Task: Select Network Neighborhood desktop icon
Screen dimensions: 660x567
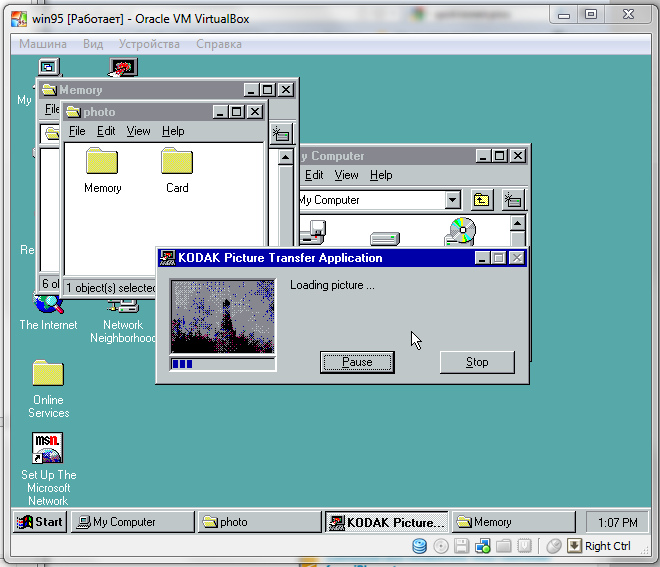Action: pos(123,322)
